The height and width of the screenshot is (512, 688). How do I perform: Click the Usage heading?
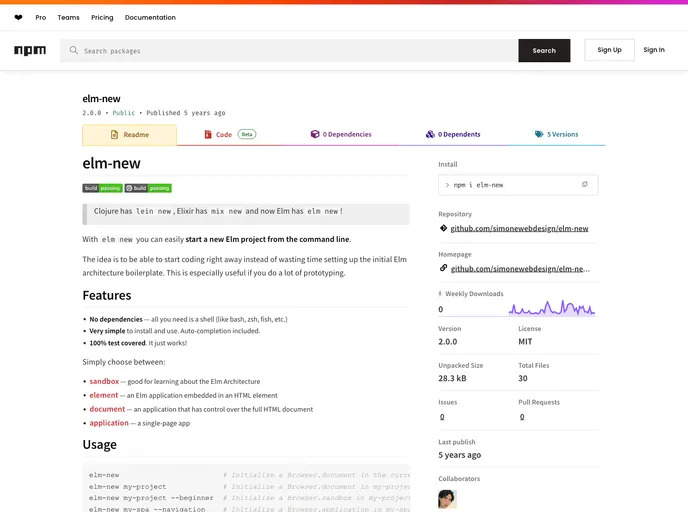(x=100, y=444)
